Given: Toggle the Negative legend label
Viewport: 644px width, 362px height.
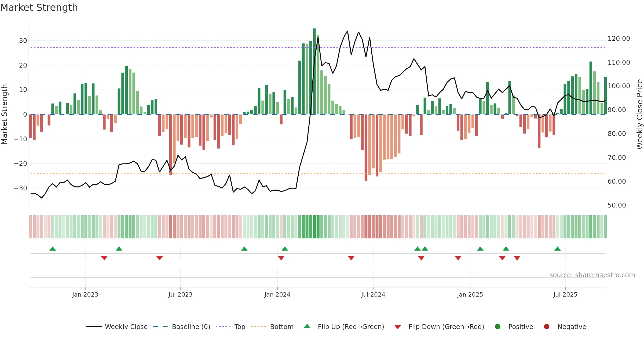Looking at the screenshot, I should (572, 327).
